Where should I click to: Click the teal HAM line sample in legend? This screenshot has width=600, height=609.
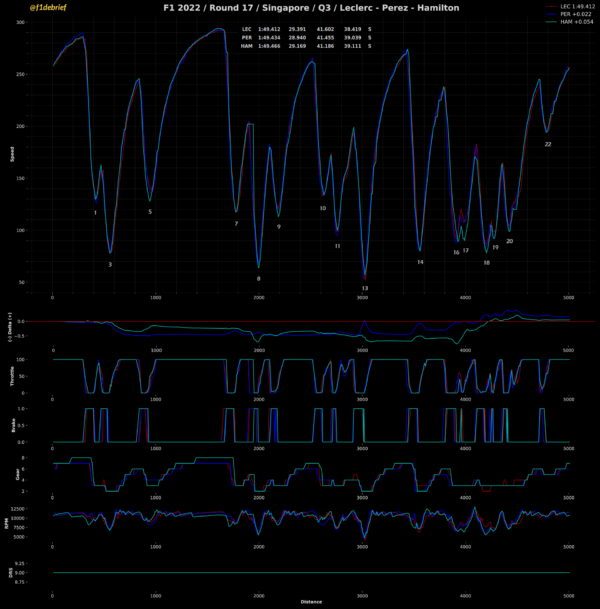[551, 22]
